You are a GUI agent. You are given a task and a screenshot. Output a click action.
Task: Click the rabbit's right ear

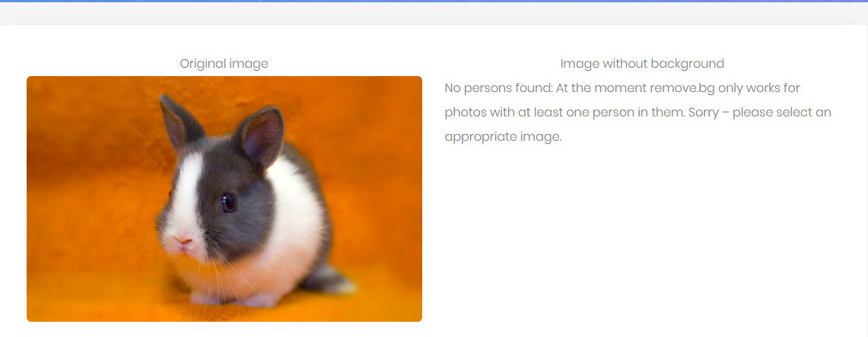tap(260, 136)
